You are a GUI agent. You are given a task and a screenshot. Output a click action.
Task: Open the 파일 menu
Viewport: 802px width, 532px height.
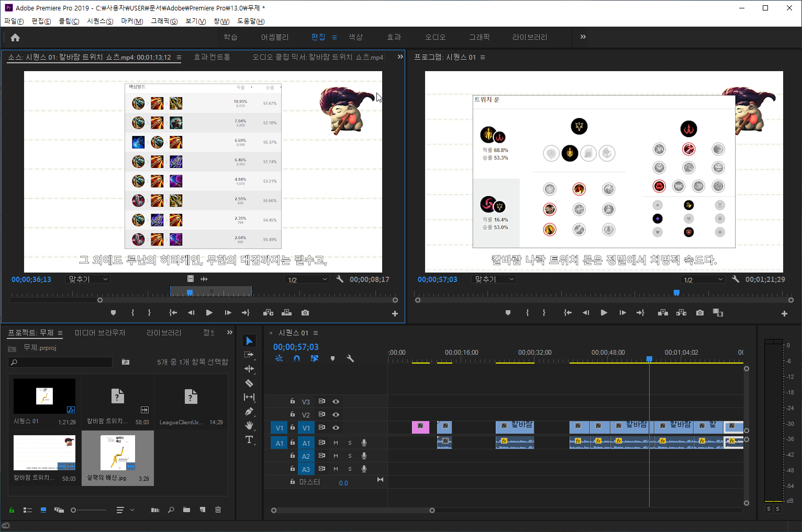pos(14,21)
